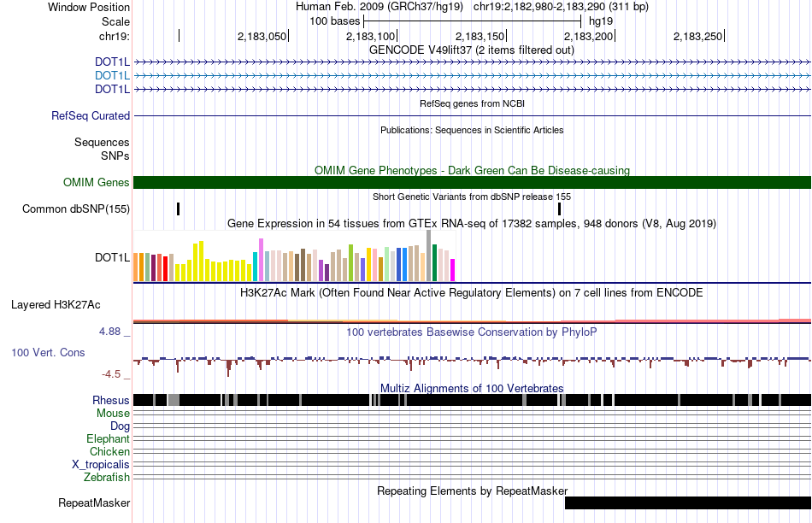Click the Window Position label
The width and height of the screenshot is (812, 523).
click(x=89, y=7)
